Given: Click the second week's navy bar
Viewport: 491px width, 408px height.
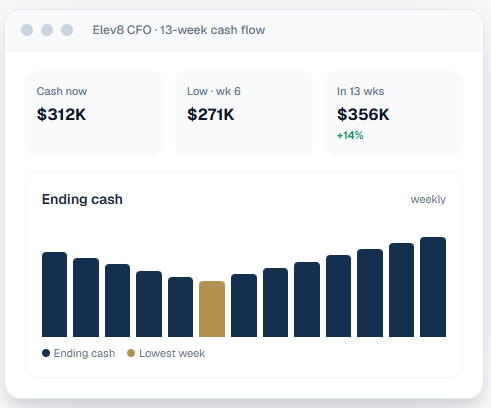Looking at the screenshot, I should pos(86,297).
